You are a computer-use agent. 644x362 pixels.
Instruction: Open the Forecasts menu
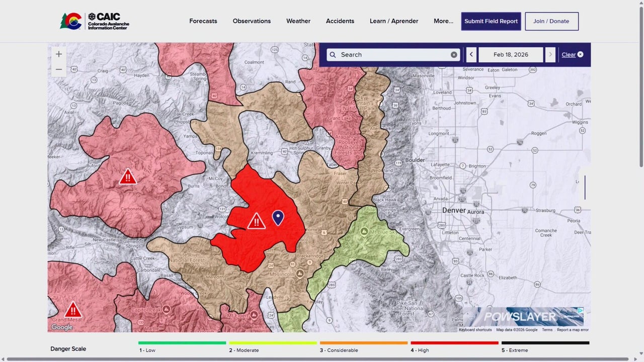click(x=203, y=21)
